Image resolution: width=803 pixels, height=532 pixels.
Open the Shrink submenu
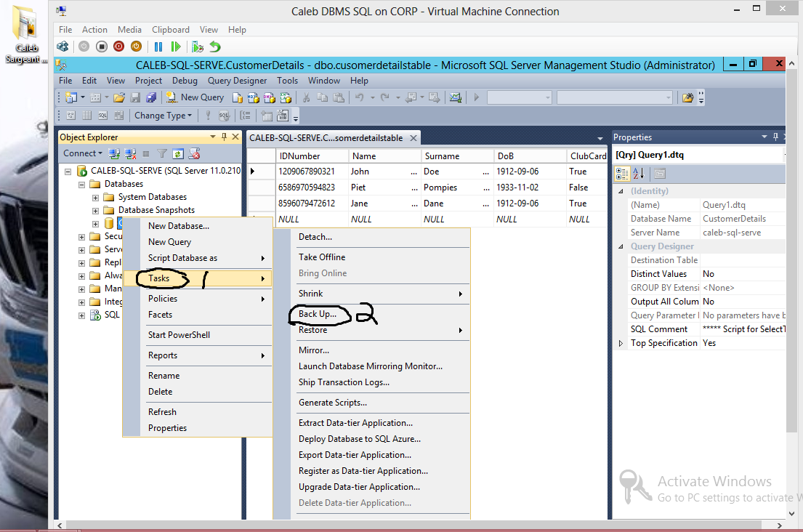[x=380, y=294]
